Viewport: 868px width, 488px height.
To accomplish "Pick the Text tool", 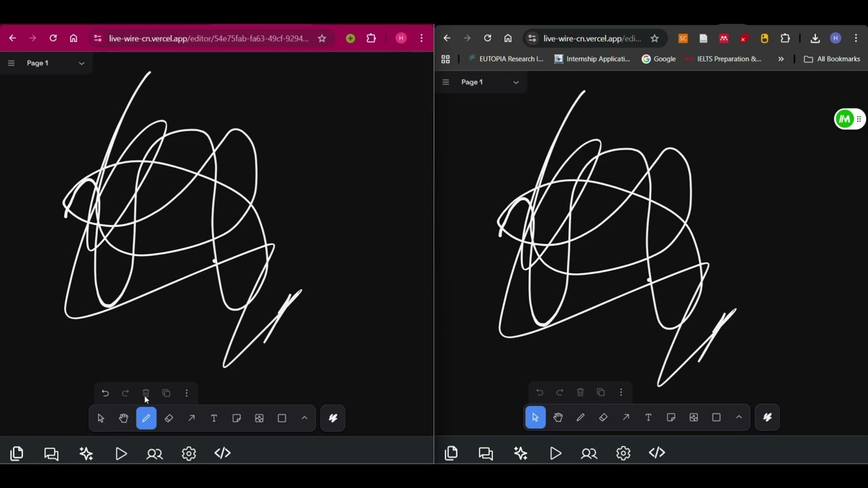I will click(x=214, y=418).
